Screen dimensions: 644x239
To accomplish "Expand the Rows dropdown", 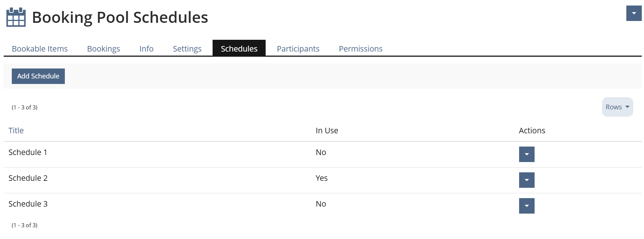I will [x=617, y=107].
